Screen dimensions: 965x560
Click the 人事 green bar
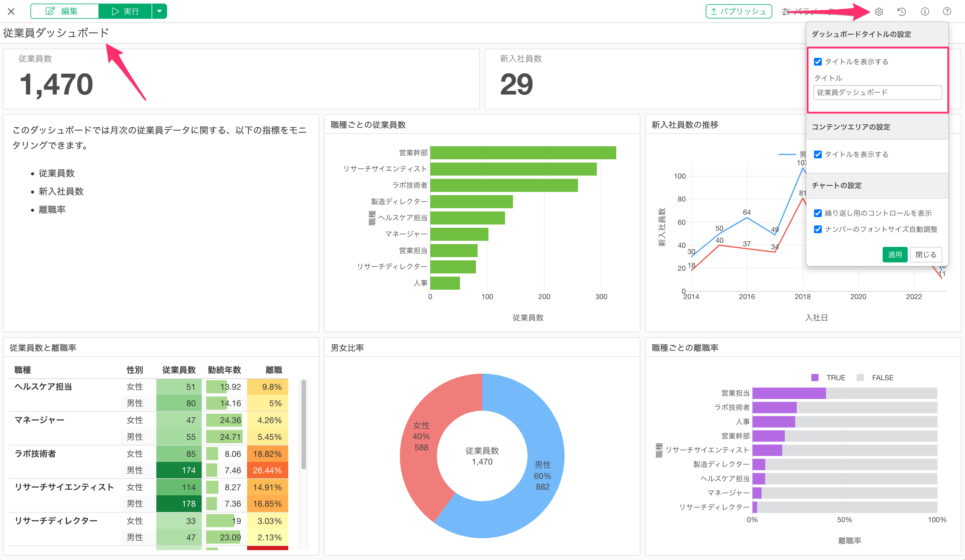(x=445, y=283)
